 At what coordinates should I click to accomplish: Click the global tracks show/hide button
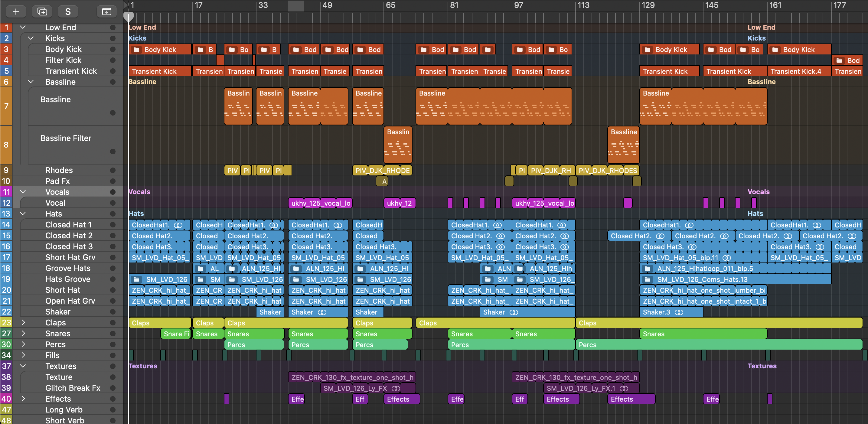(x=106, y=11)
